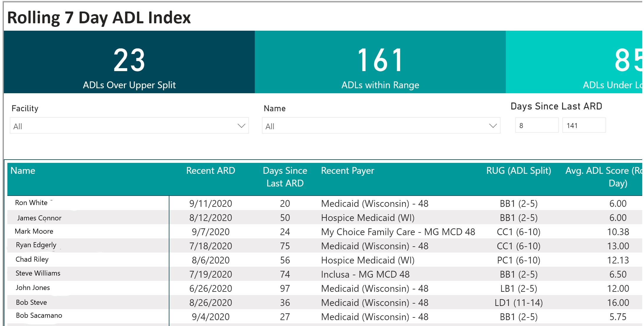
Task: Click the Mark Moore table row
Action: pyautogui.click(x=34, y=232)
